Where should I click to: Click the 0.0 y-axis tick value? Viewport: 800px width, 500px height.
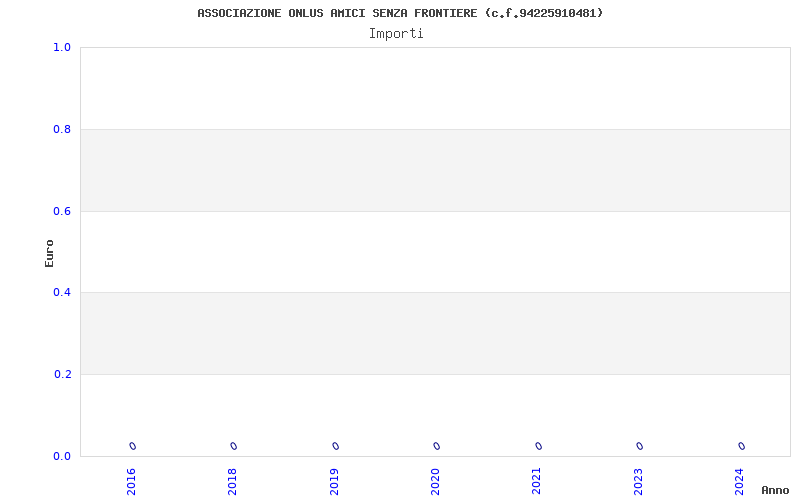pyautogui.click(x=62, y=456)
